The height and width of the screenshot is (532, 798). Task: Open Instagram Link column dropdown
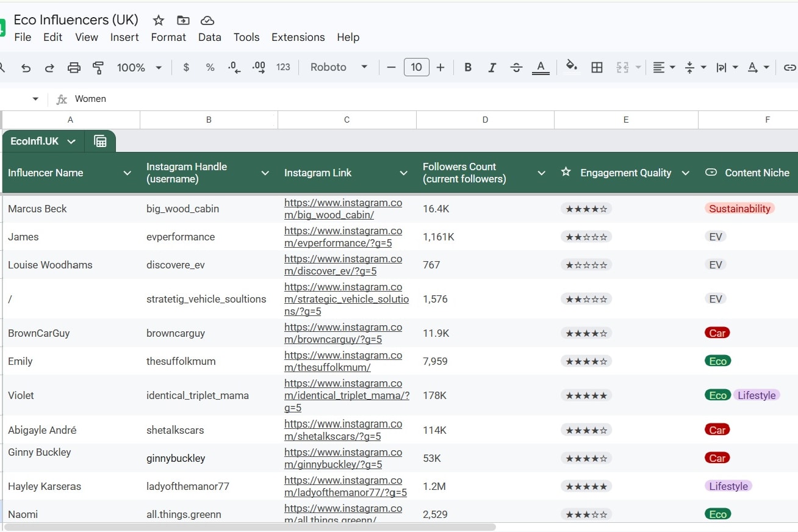[x=403, y=173]
